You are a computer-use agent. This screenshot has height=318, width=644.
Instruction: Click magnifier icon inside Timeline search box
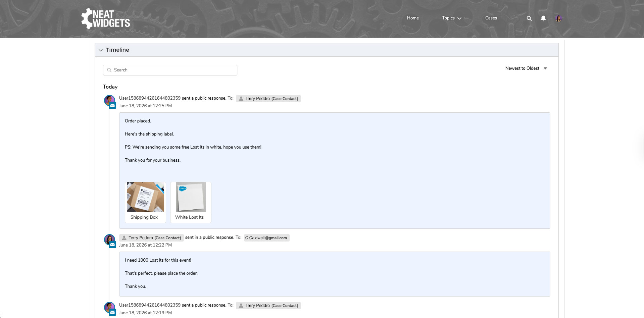[x=109, y=70]
